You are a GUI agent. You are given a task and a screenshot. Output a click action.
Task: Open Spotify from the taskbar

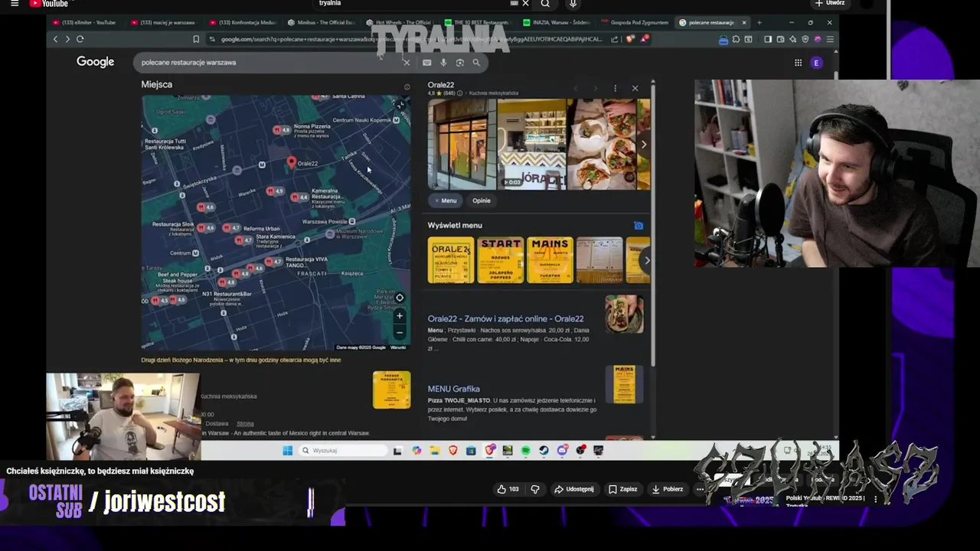pos(525,451)
